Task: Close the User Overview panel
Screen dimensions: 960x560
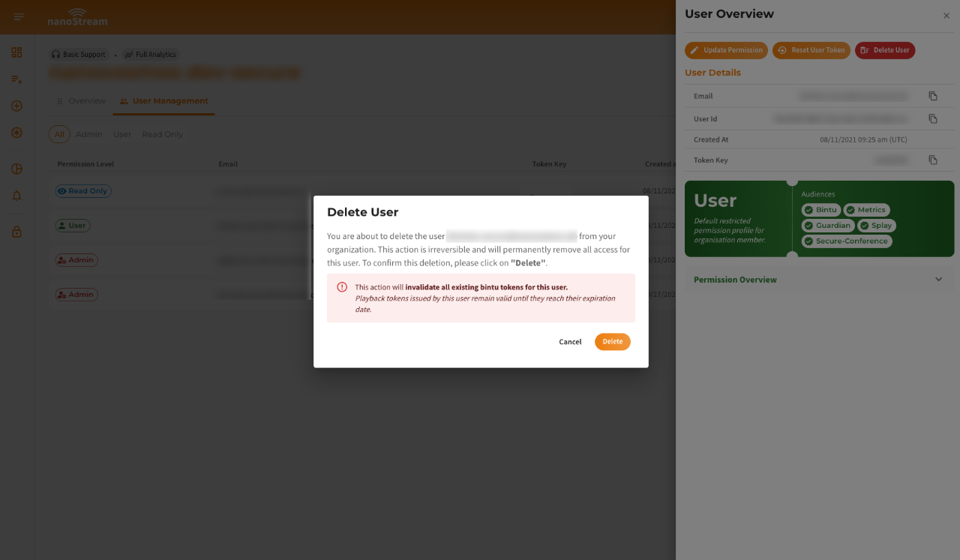Action: 946,16
